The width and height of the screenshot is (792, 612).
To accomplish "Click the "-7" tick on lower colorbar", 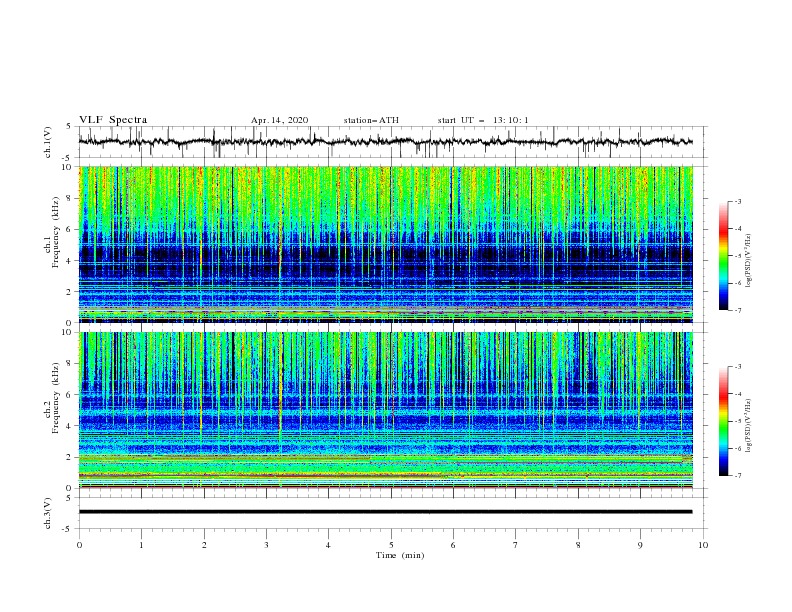I will (x=737, y=476).
